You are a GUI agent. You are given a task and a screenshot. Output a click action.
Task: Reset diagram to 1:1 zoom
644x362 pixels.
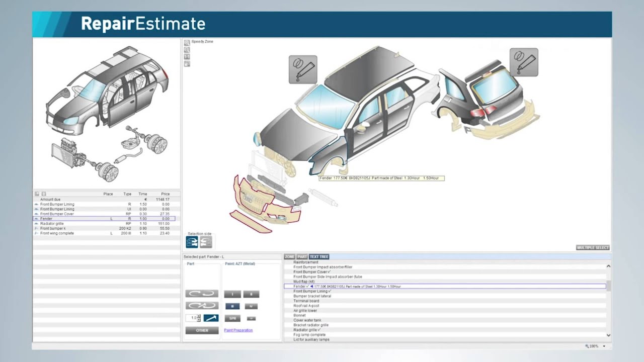tap(187, 57)
